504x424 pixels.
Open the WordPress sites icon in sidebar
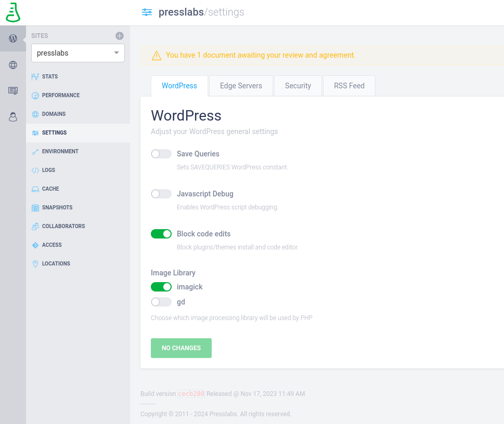point(13,38)
